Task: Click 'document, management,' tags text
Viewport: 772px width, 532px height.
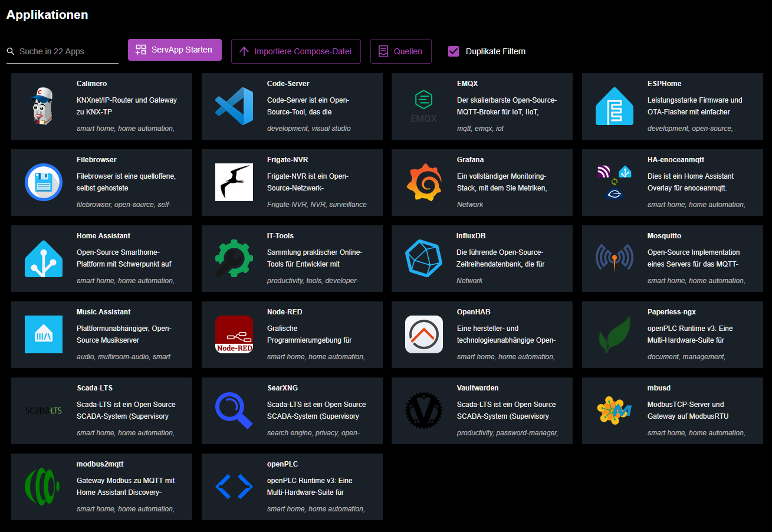Action: (x=686, y=357)
